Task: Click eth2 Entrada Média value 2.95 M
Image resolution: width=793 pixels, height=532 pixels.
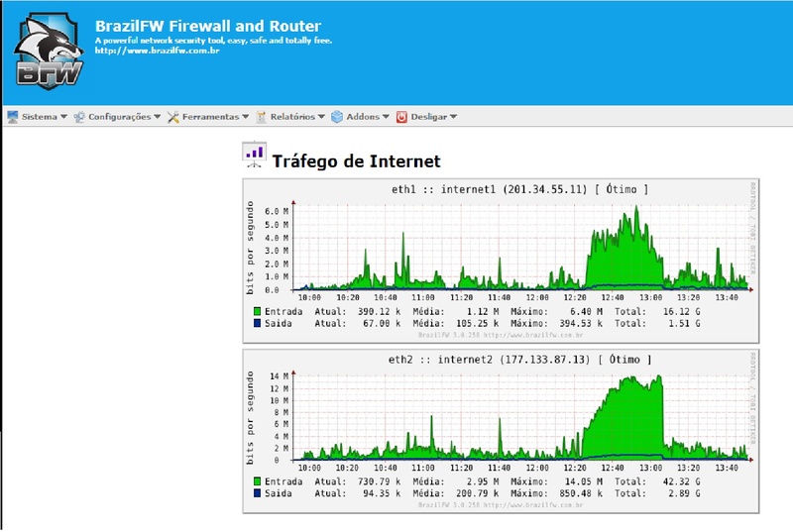Action: point(483,482)
